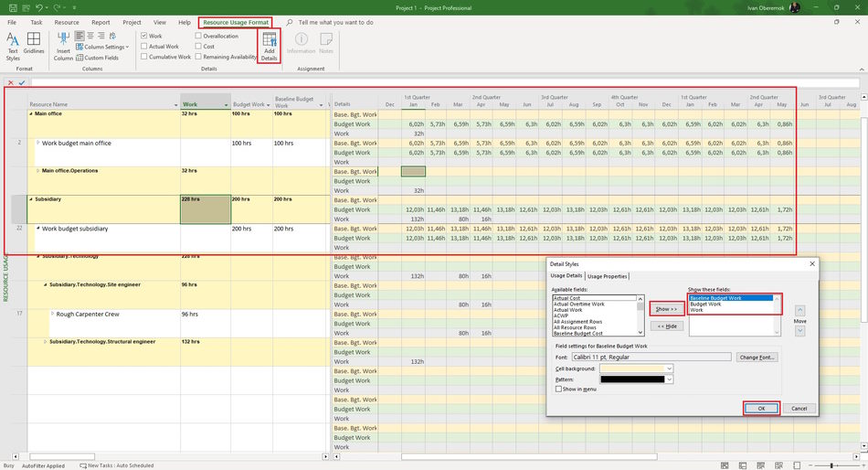Select Budget Work in Show these fields list
Screen dimensions: 868x470
pyautogui.click(x=705, y=304)
